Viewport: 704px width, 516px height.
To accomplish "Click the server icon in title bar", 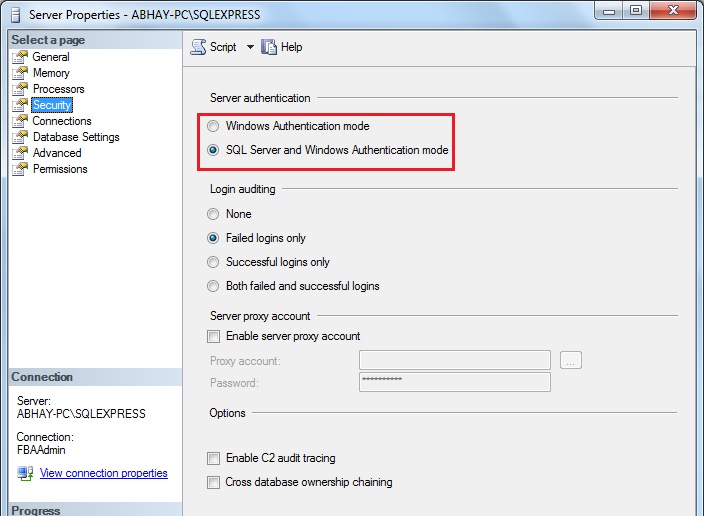I will point(16,15).
